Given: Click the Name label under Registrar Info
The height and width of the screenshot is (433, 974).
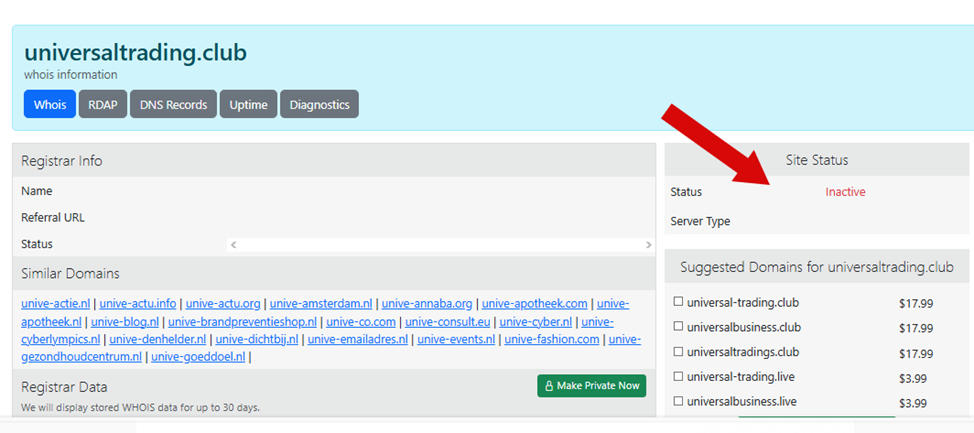Looking at the screenshot, I should [37, 191].
